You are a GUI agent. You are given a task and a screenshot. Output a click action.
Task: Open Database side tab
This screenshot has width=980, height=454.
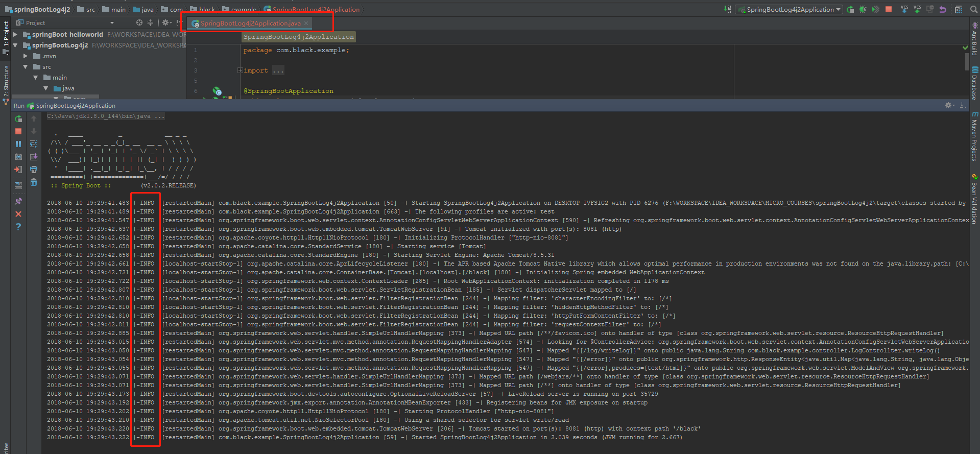pos(974,84)
